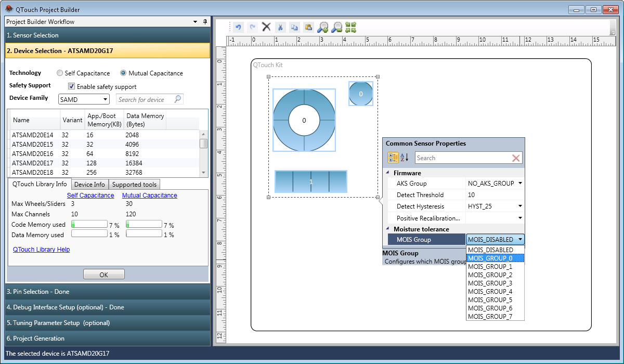Open step 5. Tuning Parameter Setup
Image resolution: width=624 pixels, height=364 pixels.
(x=108, y=323)
